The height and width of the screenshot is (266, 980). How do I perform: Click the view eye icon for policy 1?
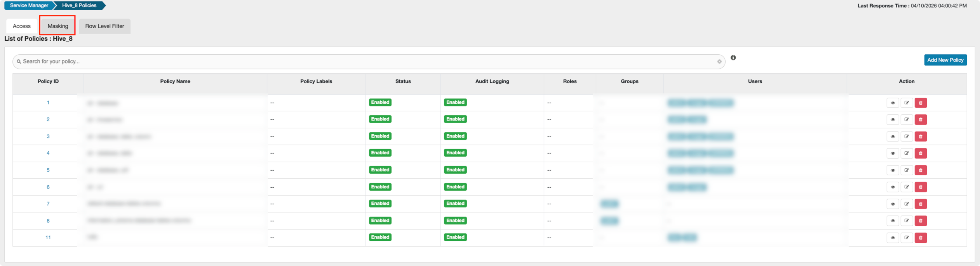[892, 103]
